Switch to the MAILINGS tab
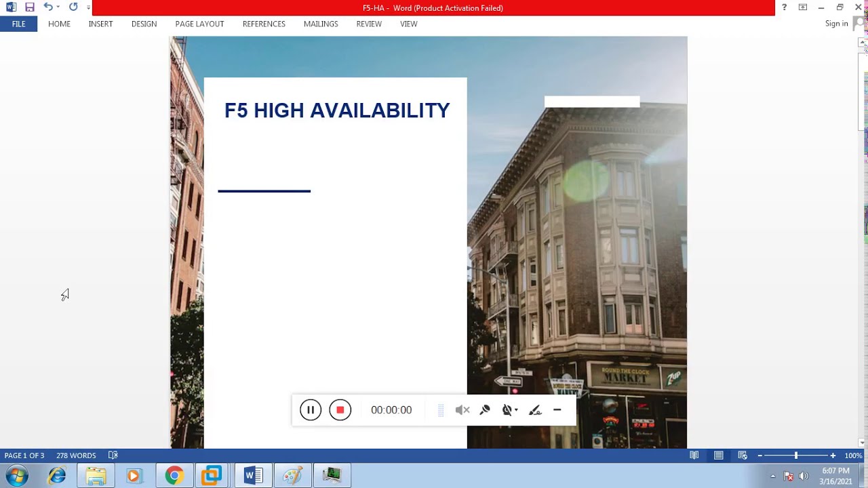Viewport: 868px width, 488px height. click(x=321, y=24)
